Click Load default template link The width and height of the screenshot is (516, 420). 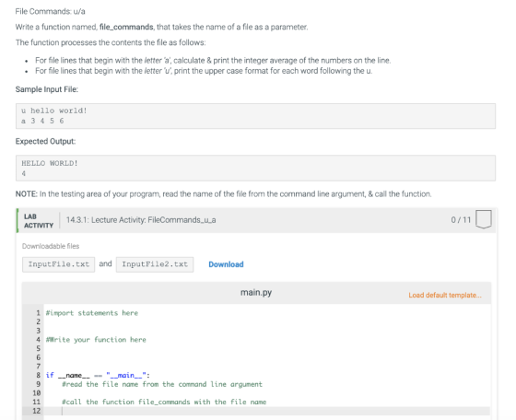coord(445,295)
